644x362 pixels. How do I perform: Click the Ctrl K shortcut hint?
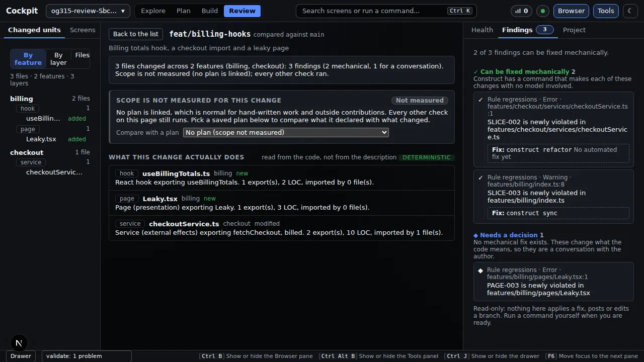[460, 11]
